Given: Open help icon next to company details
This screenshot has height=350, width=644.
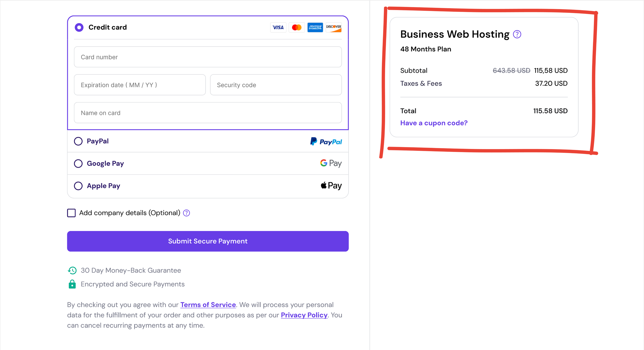Looking at the screenshot, I should tap(186, 213).
